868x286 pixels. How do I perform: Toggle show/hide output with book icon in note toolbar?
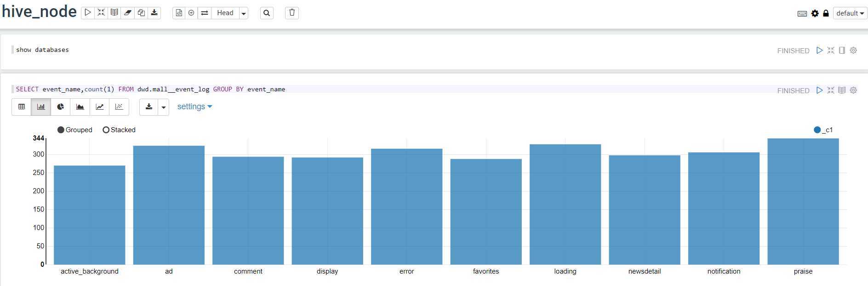tap(114, 13)
